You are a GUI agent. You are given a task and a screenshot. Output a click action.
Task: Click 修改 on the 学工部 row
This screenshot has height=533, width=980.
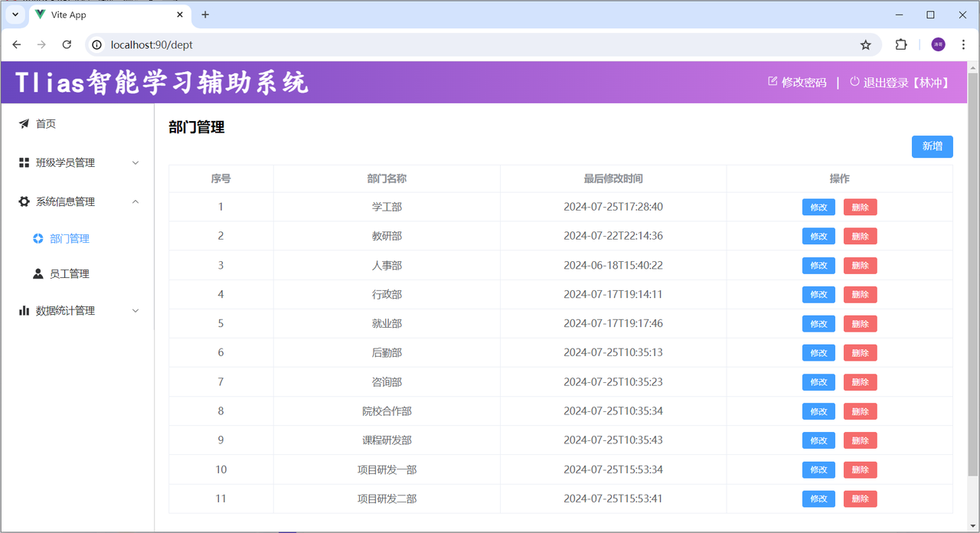(818, 207)
